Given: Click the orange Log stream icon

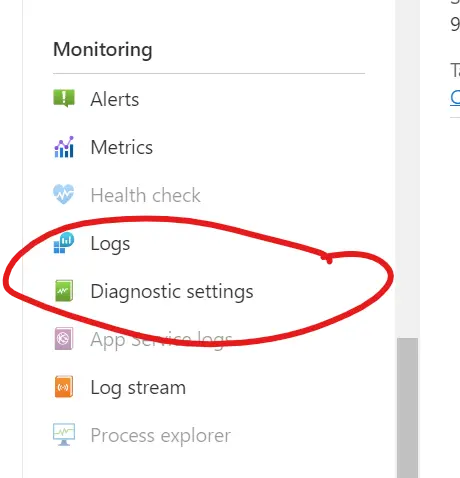Looking at the screenshot, I should click(64, 387).
